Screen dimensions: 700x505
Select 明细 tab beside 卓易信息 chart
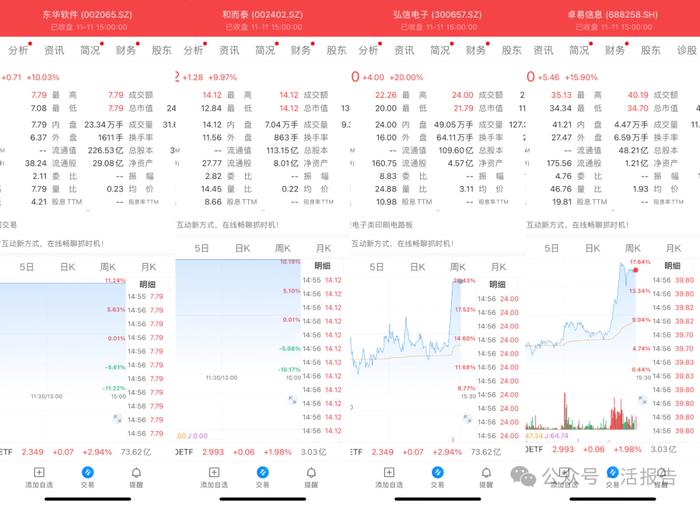pos(672,266)
